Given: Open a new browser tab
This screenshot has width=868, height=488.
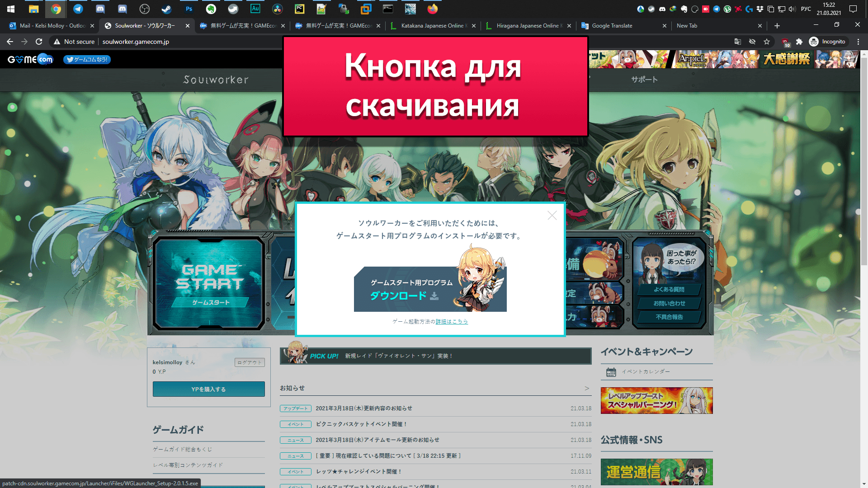Looking at the screenshot, I should 777,26.
